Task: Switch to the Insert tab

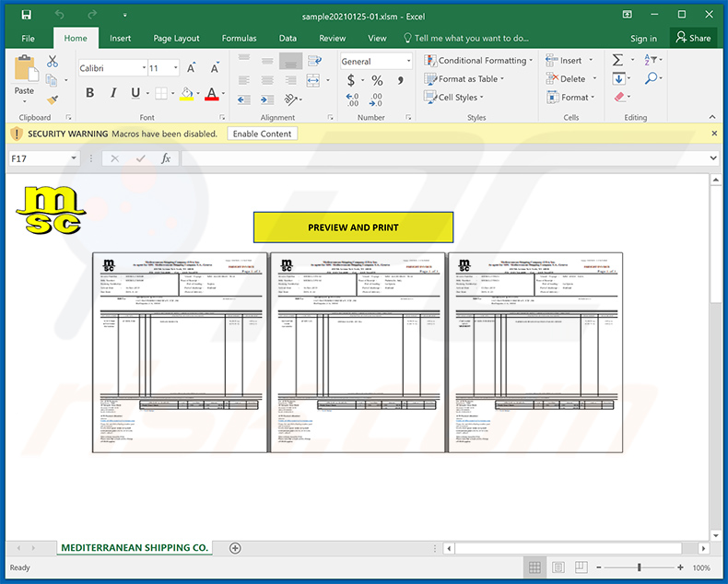Action: coord(120,38)
